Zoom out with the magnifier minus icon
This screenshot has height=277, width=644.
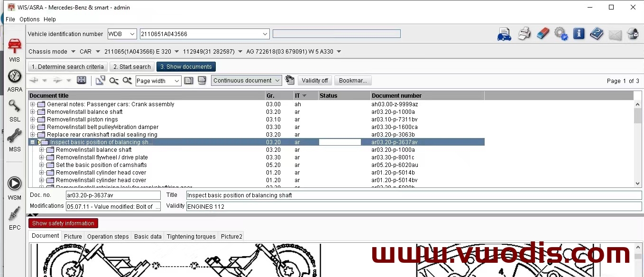pos(114,81)
